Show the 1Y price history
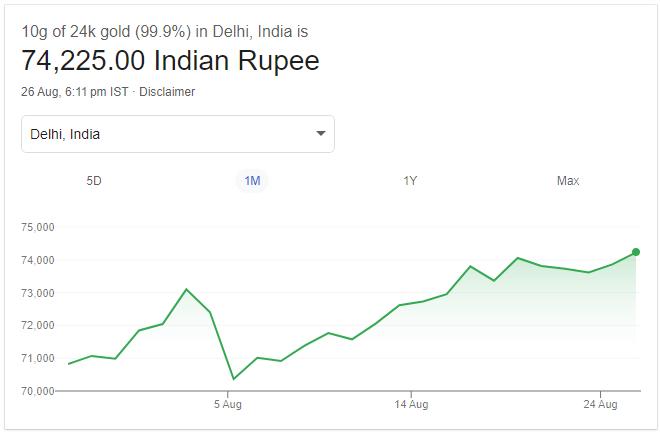Image resolution: width=660 pixels, height=434 pixels. tap(410, 181)
